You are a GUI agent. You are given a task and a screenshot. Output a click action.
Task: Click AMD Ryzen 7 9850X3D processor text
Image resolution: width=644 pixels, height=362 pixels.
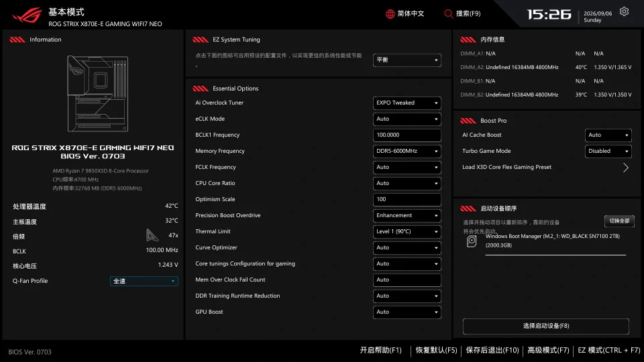click(x=101, y=171)
